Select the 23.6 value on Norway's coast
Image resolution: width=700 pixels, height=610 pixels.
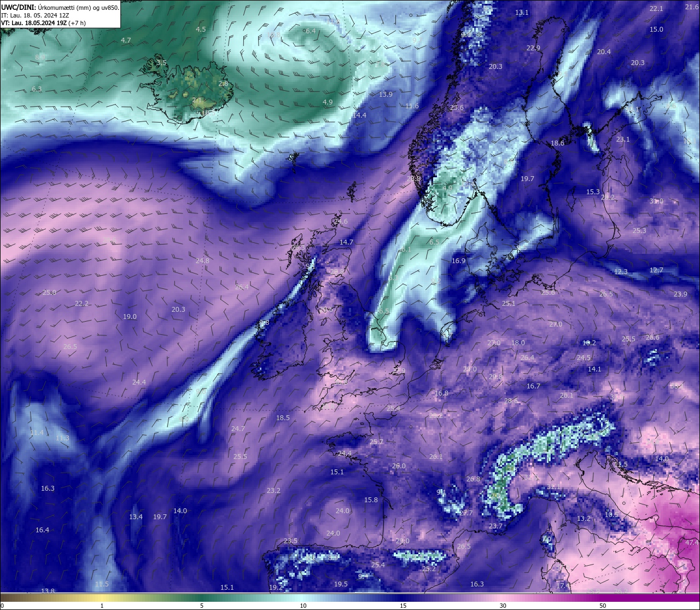457,108
